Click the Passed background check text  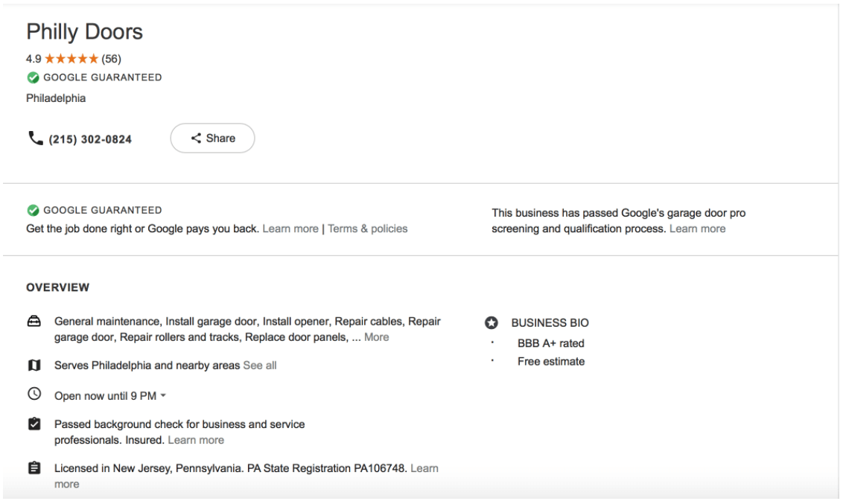point(179,433)
